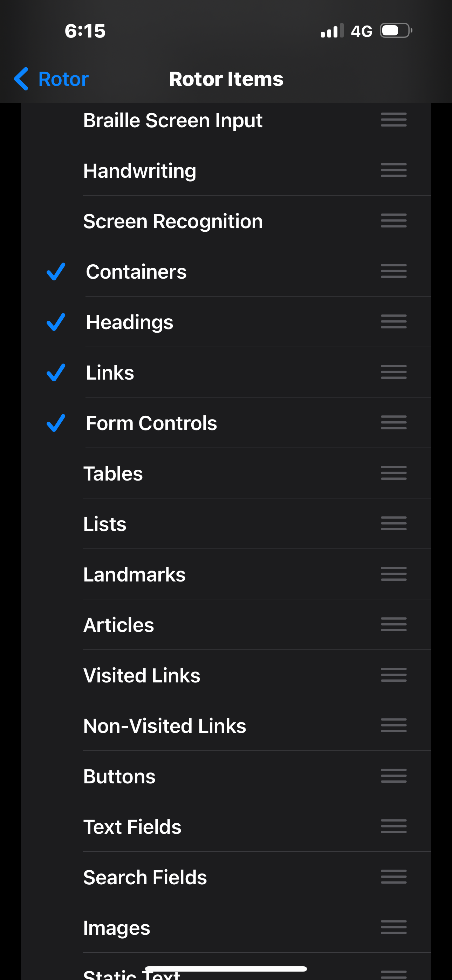Tap the reorder handle next to Landmarks

click(393, 574)
